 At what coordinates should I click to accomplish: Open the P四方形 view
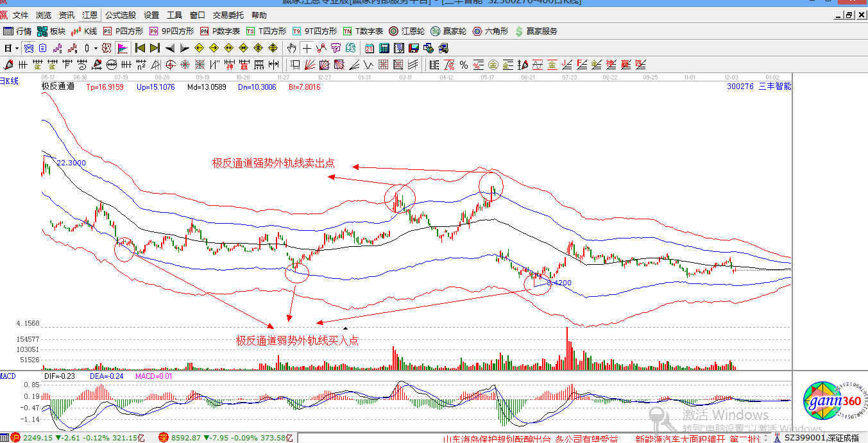click(x=123, y=31)
